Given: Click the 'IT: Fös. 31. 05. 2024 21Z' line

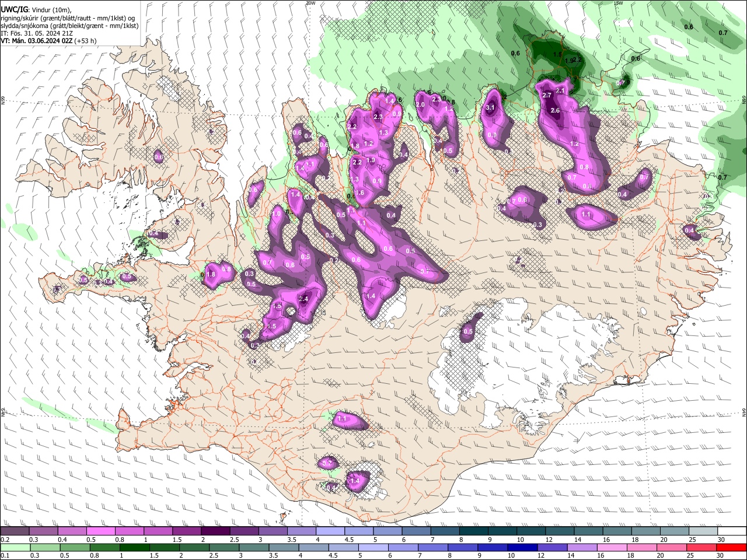Looking at the screenshot, I should pos(36,33).
